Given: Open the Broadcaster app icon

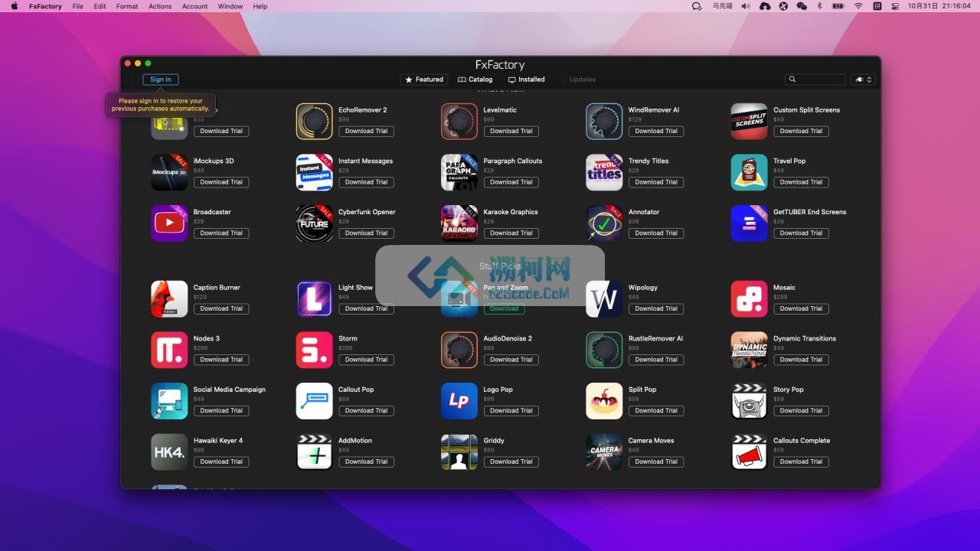Looking at the screenshot, I should point(169,223).
